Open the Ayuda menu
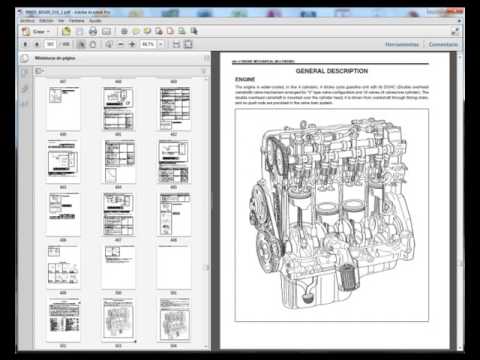The width and height of the screenshot is (480, 360). [x=95, y=21]
